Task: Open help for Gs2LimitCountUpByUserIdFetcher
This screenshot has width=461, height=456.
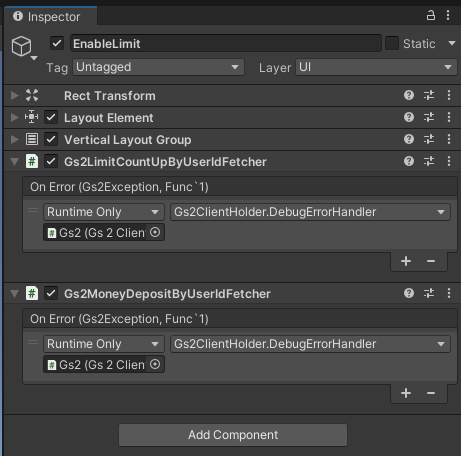Action: (409, 161)
